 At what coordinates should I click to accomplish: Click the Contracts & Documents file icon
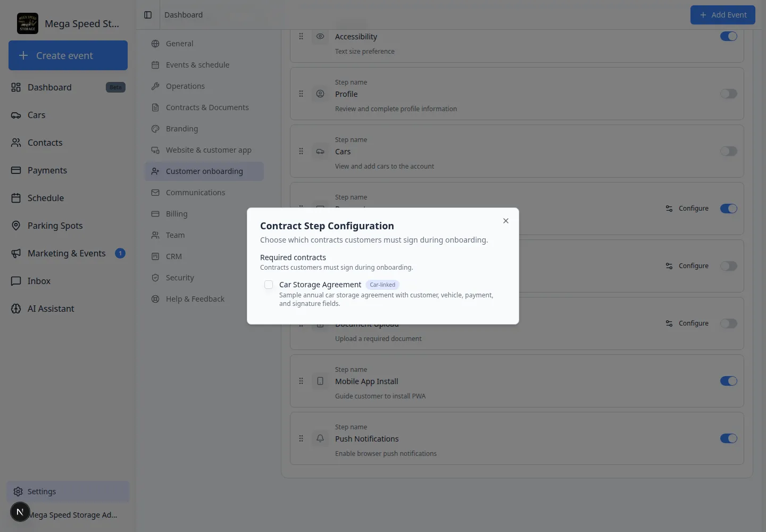(155, 107)
